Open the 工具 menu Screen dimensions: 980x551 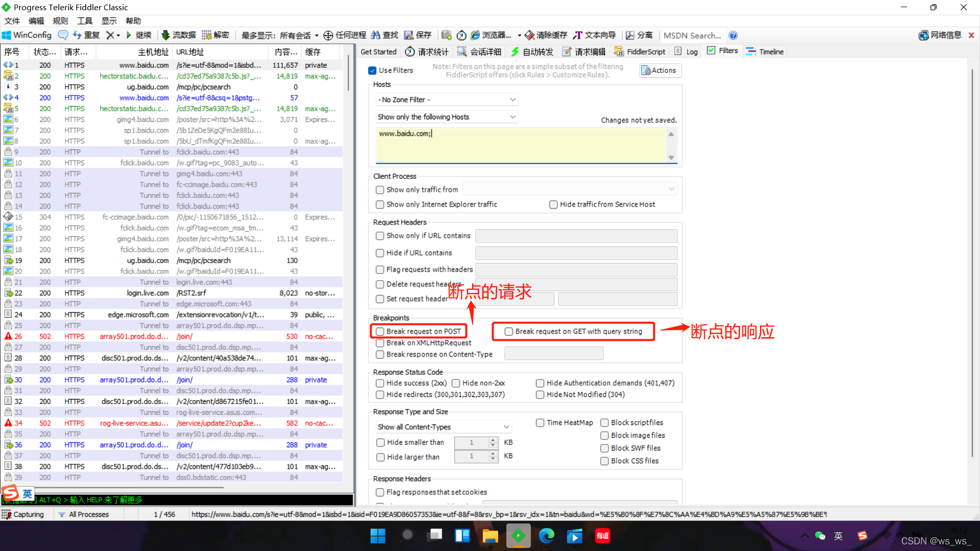[85, 21]
